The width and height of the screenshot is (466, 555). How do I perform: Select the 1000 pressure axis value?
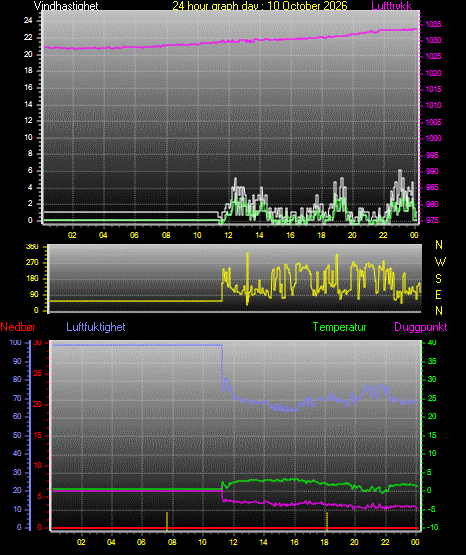click(x=433, y=138)
